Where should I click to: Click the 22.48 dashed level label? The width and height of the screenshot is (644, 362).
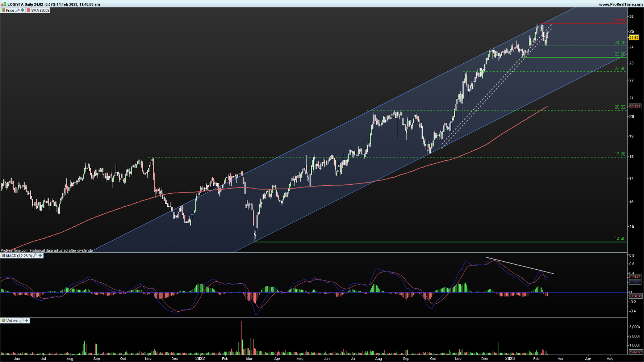(x=620, y=68)
